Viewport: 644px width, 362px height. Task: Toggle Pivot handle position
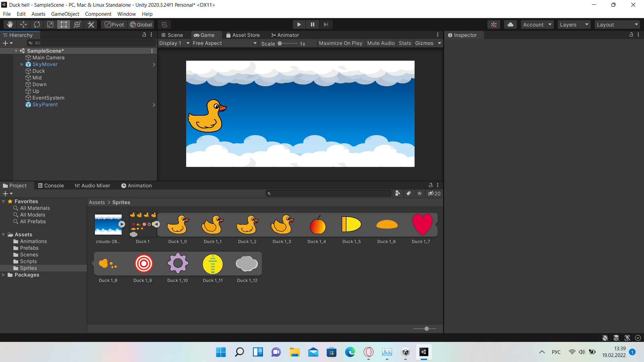[114, 24]
